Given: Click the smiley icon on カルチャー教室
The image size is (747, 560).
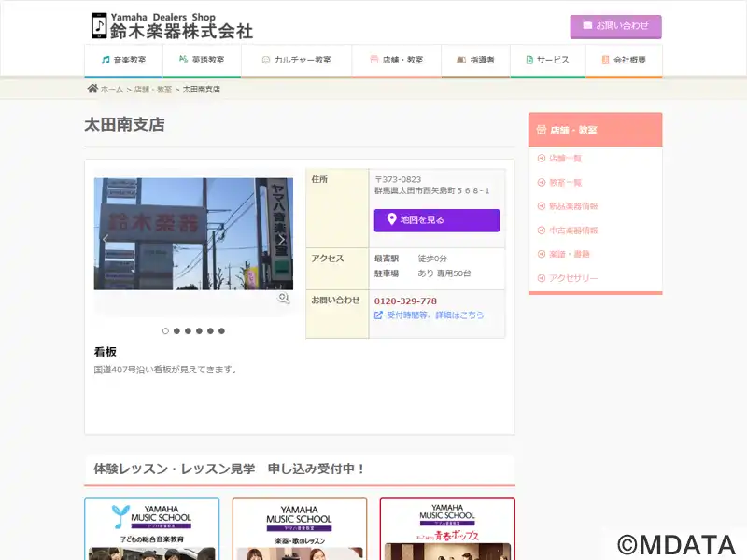Looking at the screenshot, I should (x=266, y=60).
